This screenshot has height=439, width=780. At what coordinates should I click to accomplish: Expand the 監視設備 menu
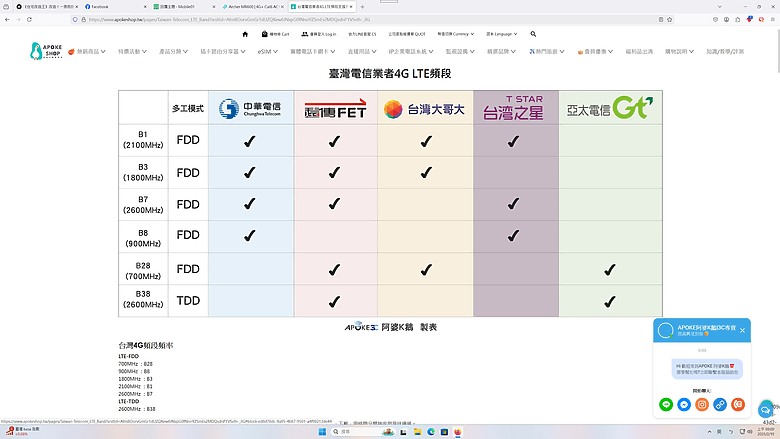(460, 52)
